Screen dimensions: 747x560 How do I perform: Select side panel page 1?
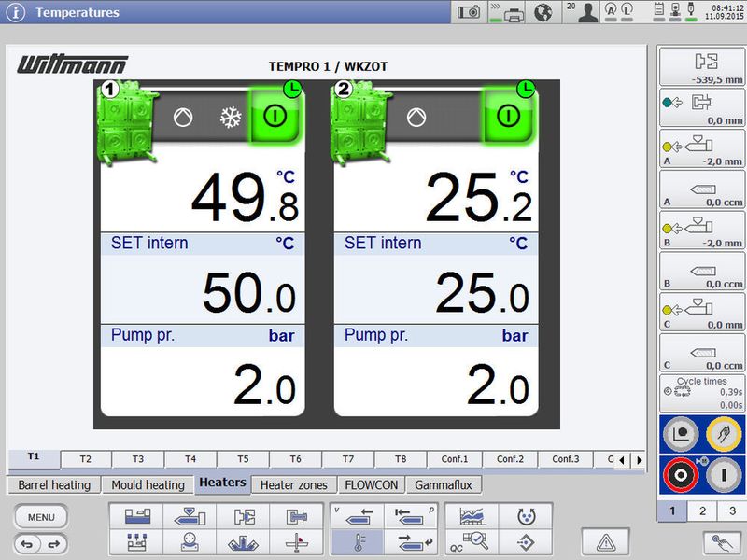tap(672, 511)
